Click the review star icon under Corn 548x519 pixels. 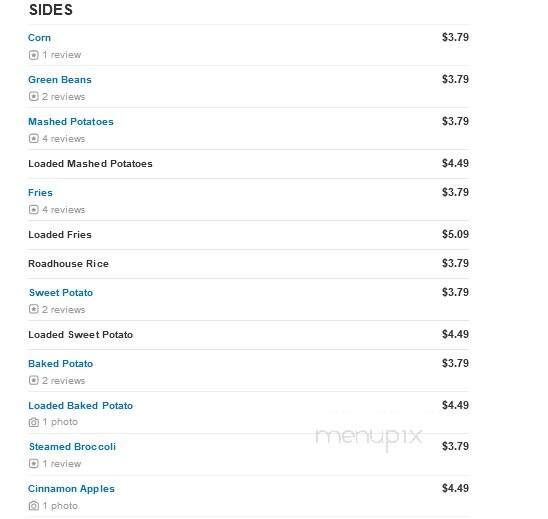34,55
